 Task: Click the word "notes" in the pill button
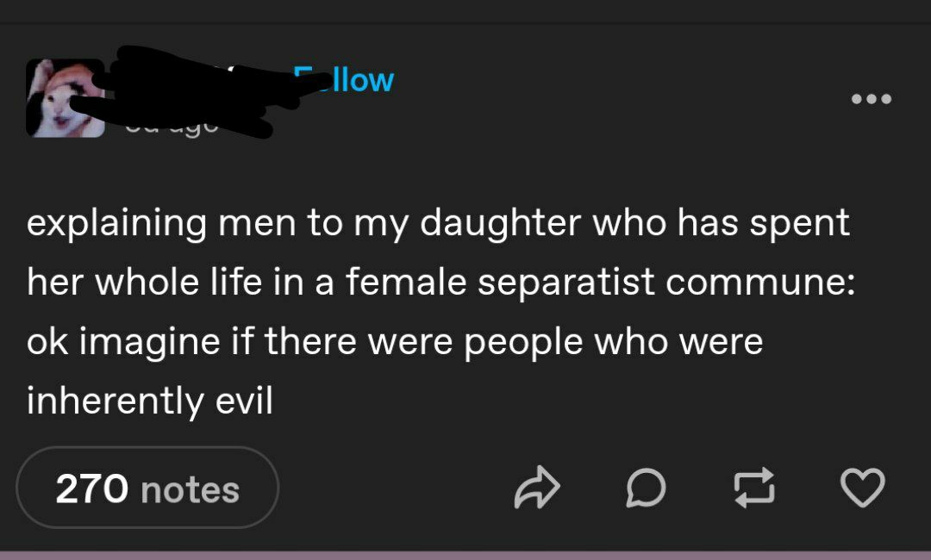coord(190,490)
